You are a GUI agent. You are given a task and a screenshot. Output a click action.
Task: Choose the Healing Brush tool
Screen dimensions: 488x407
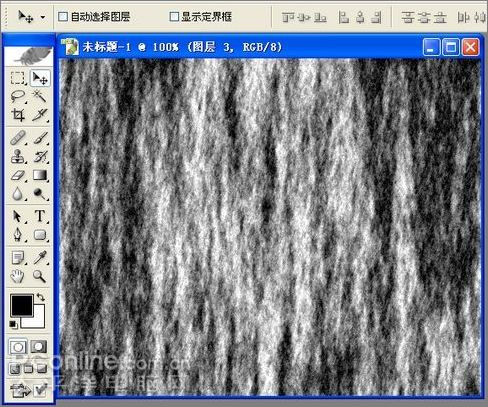pyautogui.click(x=17, y=138)
